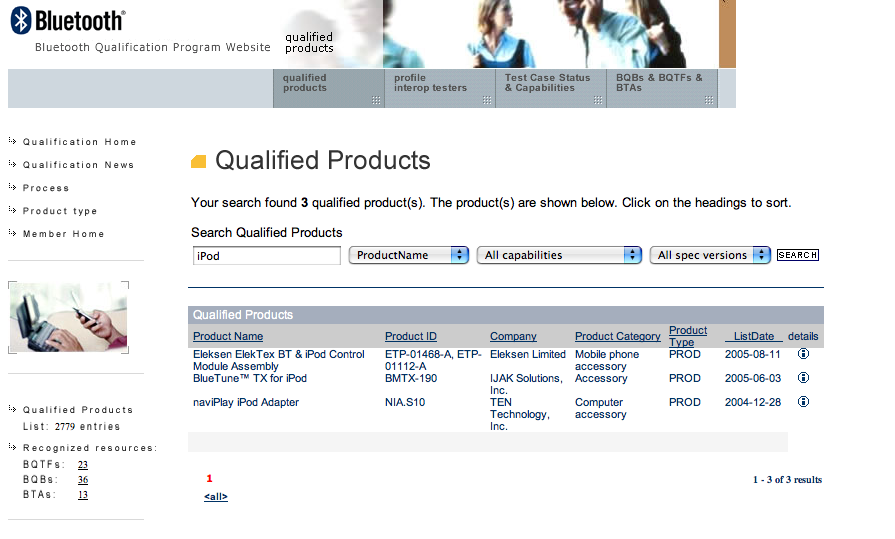
Task: Click product name BlueTune TX for iPod
Action: [250, 378]
